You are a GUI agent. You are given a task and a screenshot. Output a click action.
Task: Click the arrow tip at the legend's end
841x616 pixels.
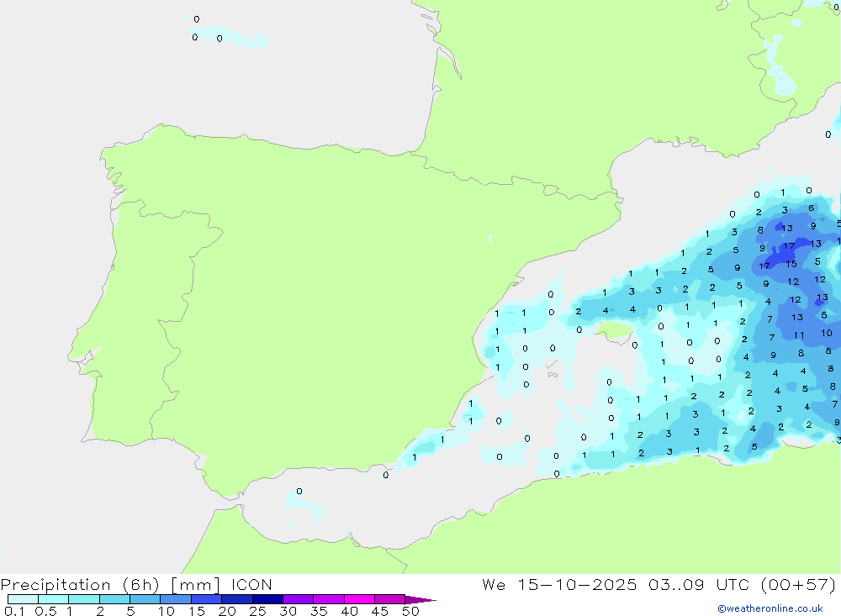tap(420, 600)
